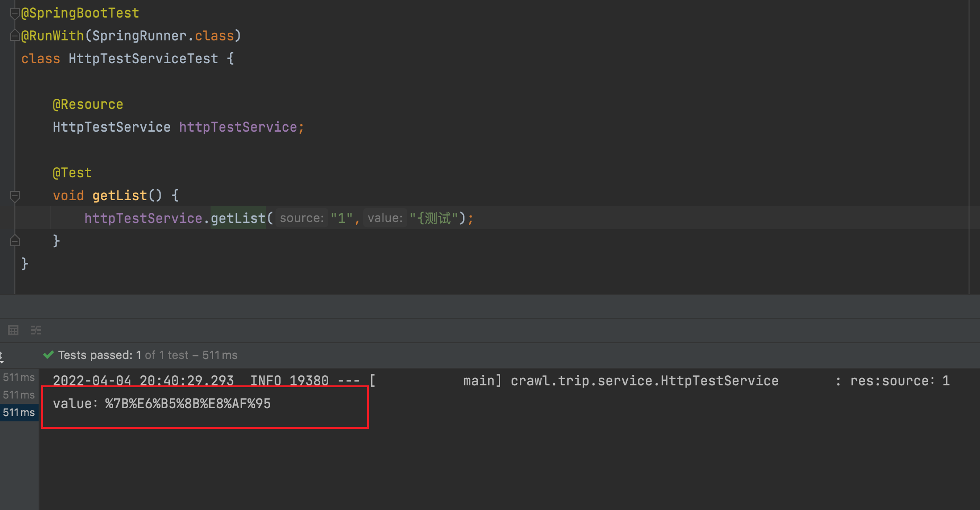Click the @Resource annotation
The width and height of the screenshot is (980, 510).
pos(88,104)
